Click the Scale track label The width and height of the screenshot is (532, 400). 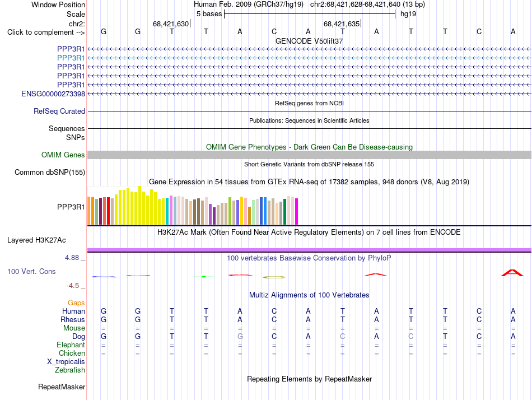tap(76, 14)
